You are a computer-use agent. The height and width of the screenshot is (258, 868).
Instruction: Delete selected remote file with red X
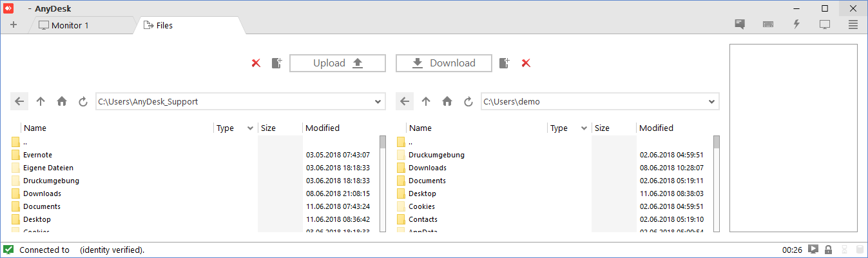[x=526, y=63]
